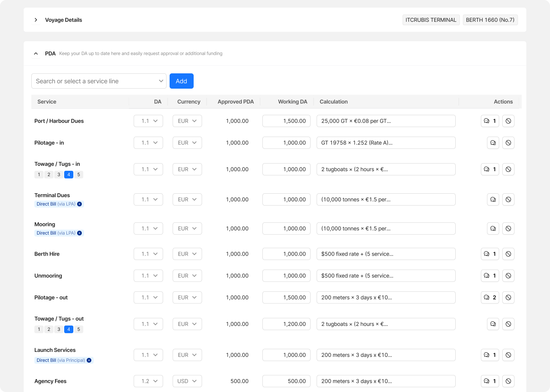The image size is (550, 392).
Task: Open comments for Towage / Tugs - in
Action: click(490, 169)
